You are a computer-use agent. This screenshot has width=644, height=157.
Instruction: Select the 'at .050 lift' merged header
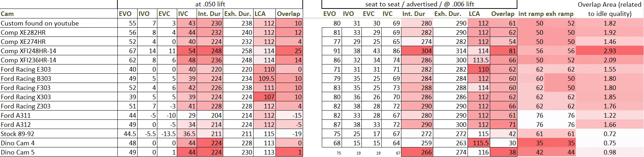click(210, 4)
